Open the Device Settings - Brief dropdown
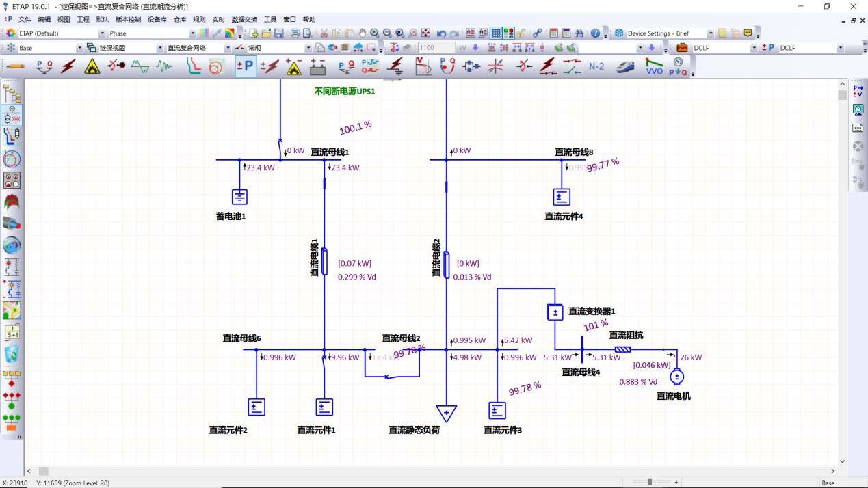868x488 pixels. coord(711,33)
